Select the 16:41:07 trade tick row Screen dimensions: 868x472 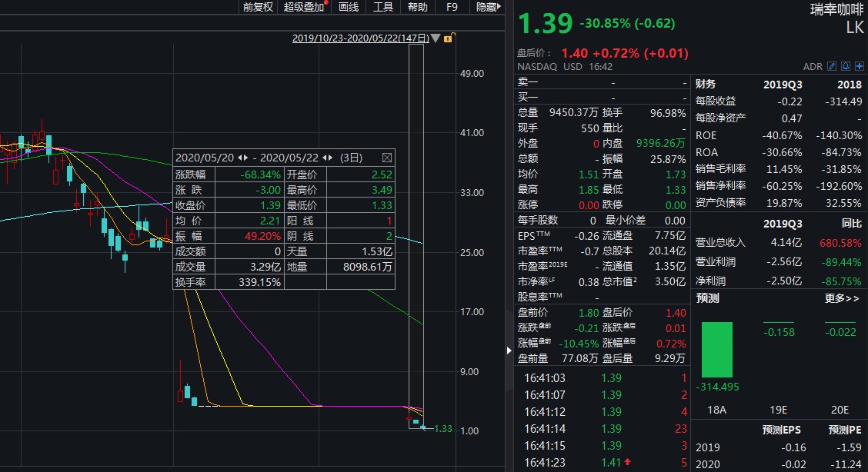tap(603, 395)
